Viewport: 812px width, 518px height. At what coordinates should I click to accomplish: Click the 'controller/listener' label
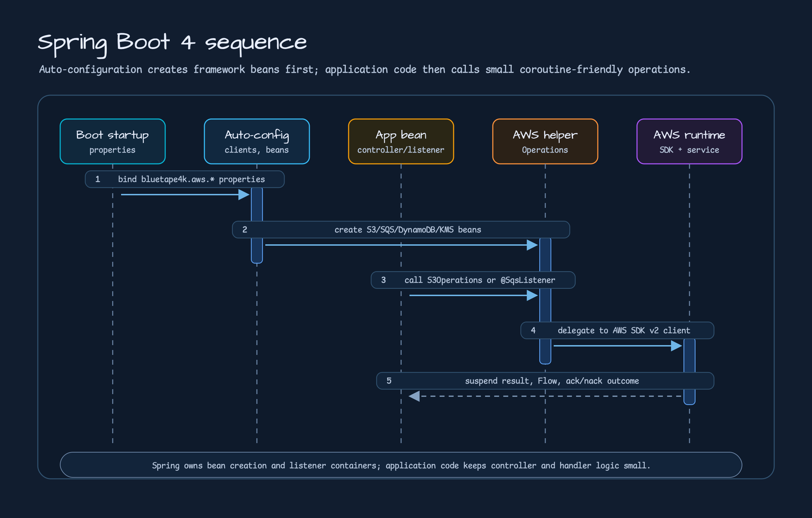click(401, 150)
